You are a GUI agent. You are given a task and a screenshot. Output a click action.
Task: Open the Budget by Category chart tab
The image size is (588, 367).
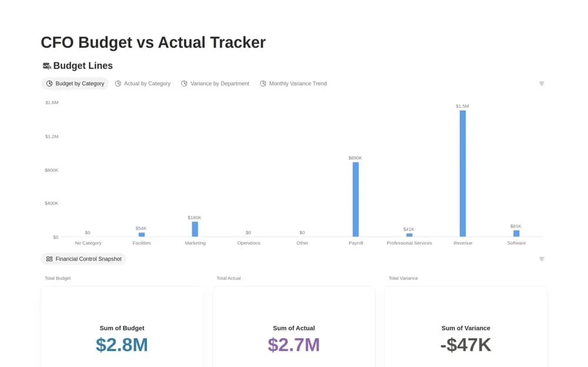click(75, 84)
